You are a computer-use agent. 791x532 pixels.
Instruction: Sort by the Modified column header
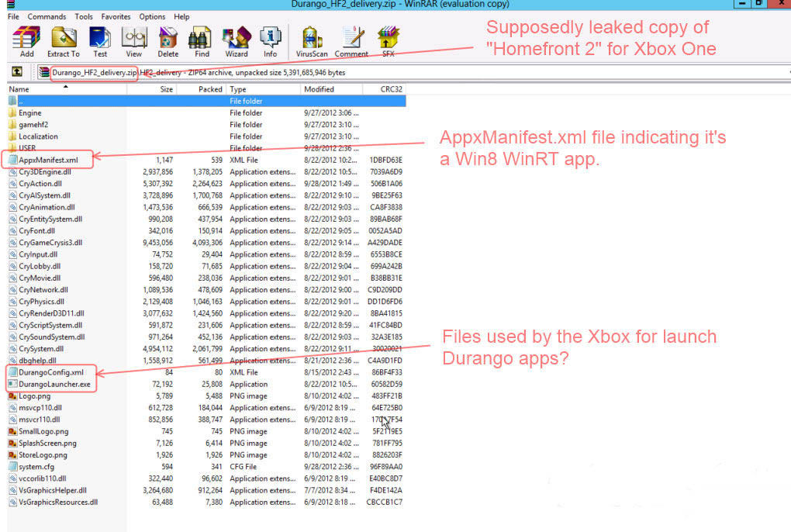[331, 89]
